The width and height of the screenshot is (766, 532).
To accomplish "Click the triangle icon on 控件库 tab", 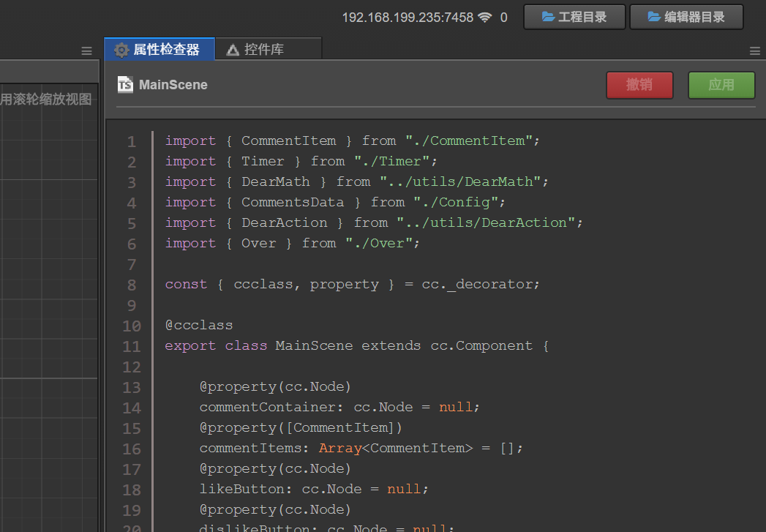I will click(x=233, y=50).
